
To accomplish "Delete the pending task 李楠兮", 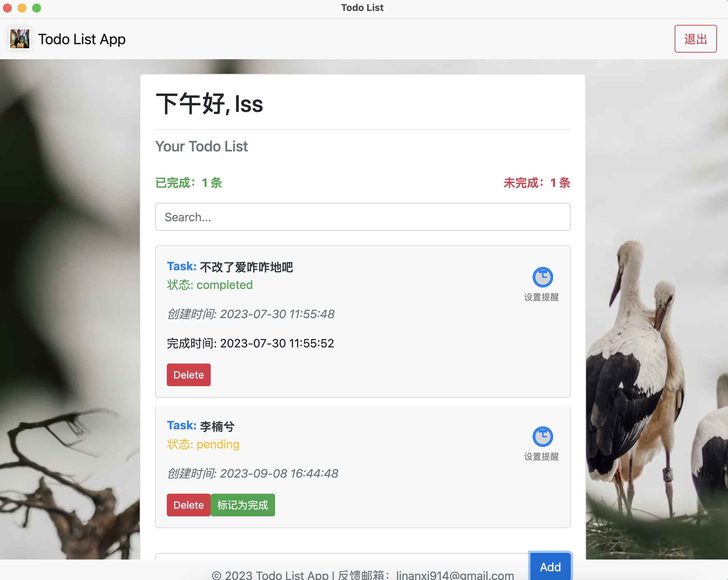I will [x=188, y=505].
